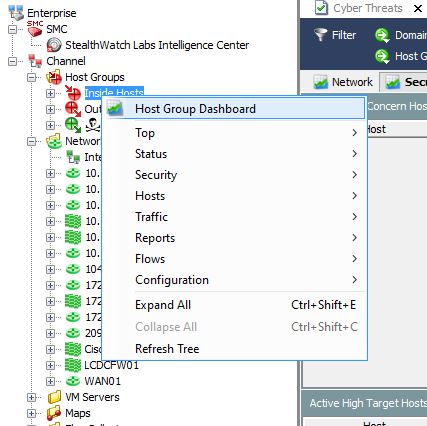Click the skull and crossbones icon
The image size is (427, 426).
(x=93, y=125)
